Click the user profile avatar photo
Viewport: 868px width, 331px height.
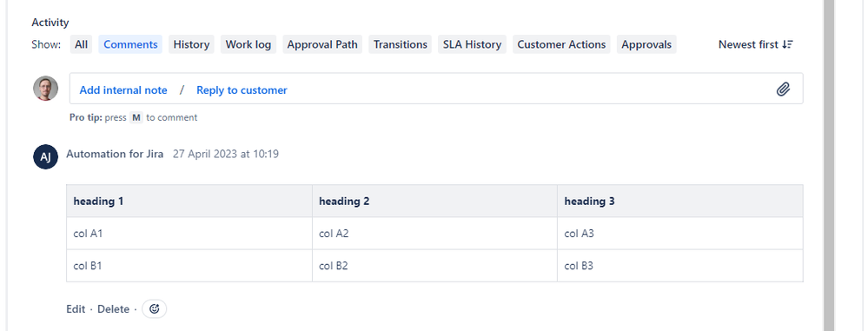45,89
